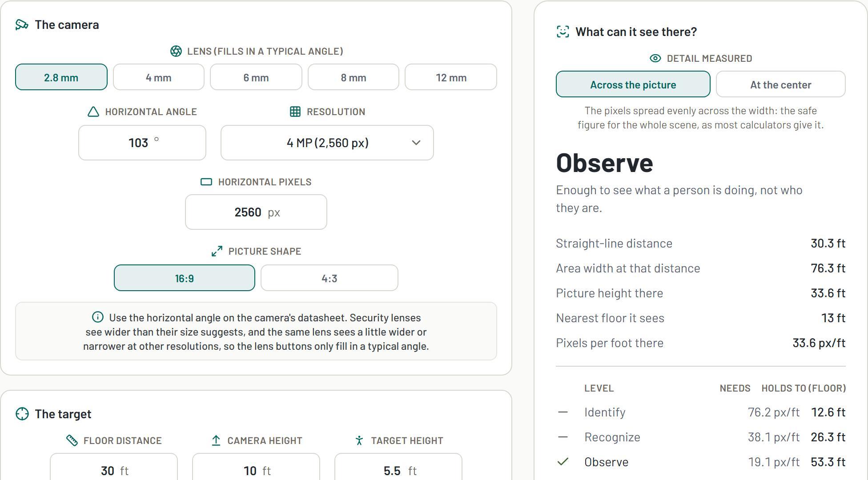This screenshot has height=480, width=868.
Task: Switch to Across the picture measurement
Action: point(633,84)
